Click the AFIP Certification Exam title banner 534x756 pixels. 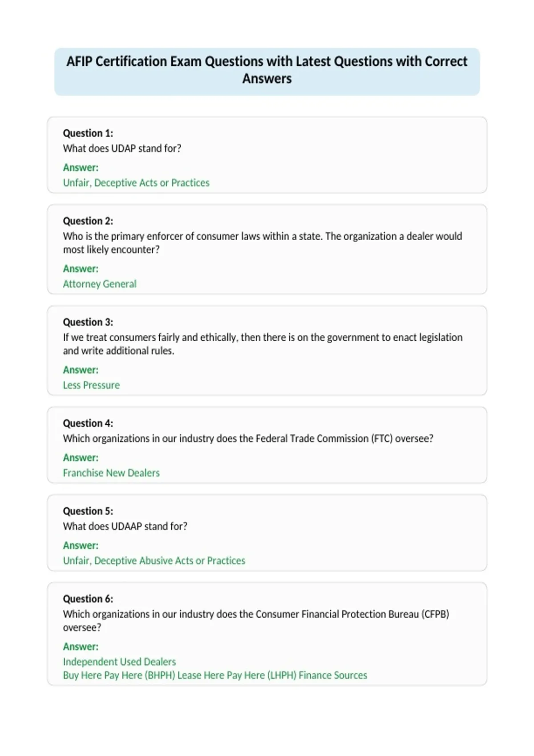pos(267,71)
